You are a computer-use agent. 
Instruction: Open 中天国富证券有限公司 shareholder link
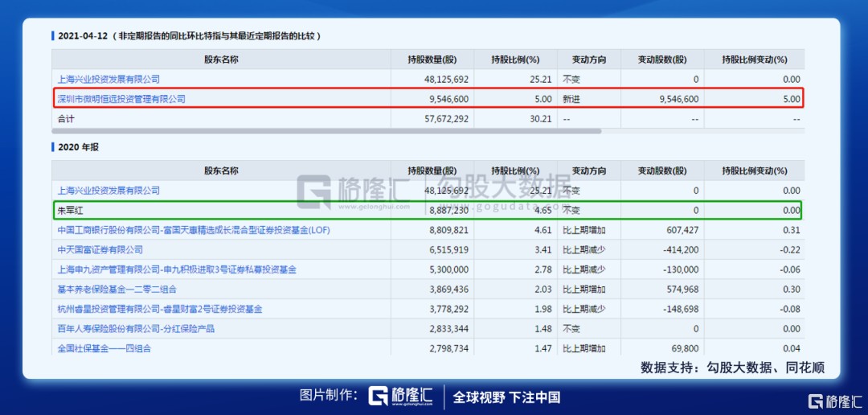coord(100,250)
